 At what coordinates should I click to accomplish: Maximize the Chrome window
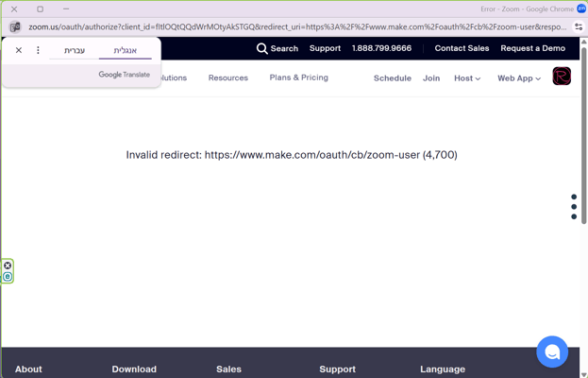[x=41, y=9]
